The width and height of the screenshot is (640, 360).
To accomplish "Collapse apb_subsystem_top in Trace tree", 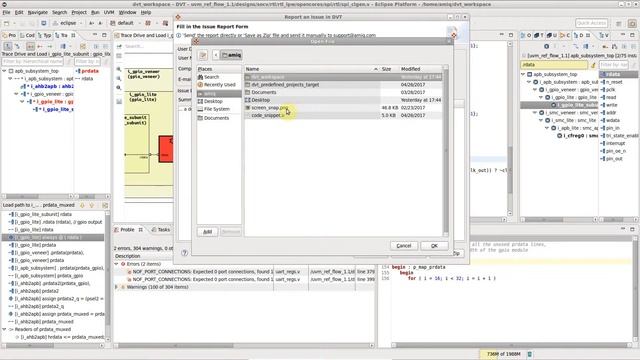I will point(4,71).
